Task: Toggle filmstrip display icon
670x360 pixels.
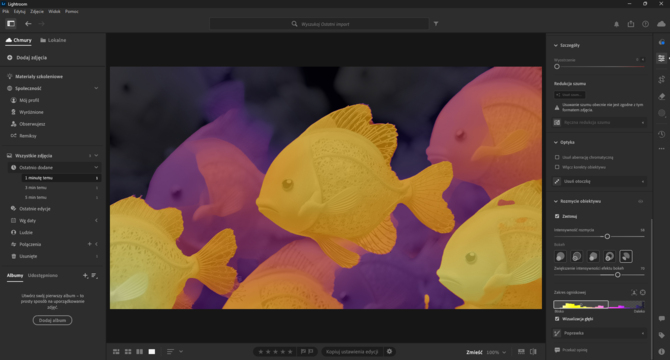Action: [x=521, y=351]
